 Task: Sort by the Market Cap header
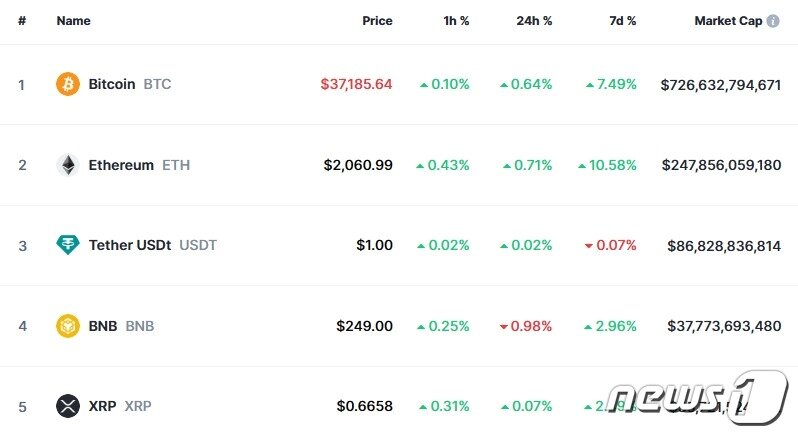click(x=728, y=21)
